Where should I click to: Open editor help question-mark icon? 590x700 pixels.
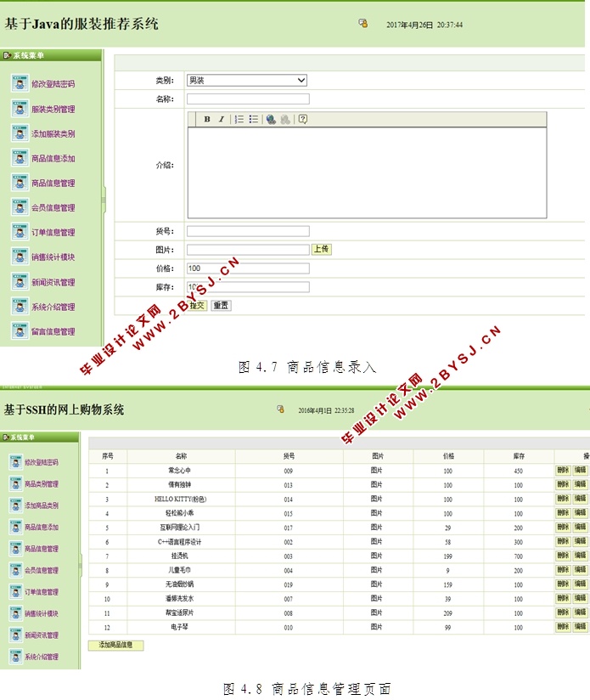[x=303, y=119]
